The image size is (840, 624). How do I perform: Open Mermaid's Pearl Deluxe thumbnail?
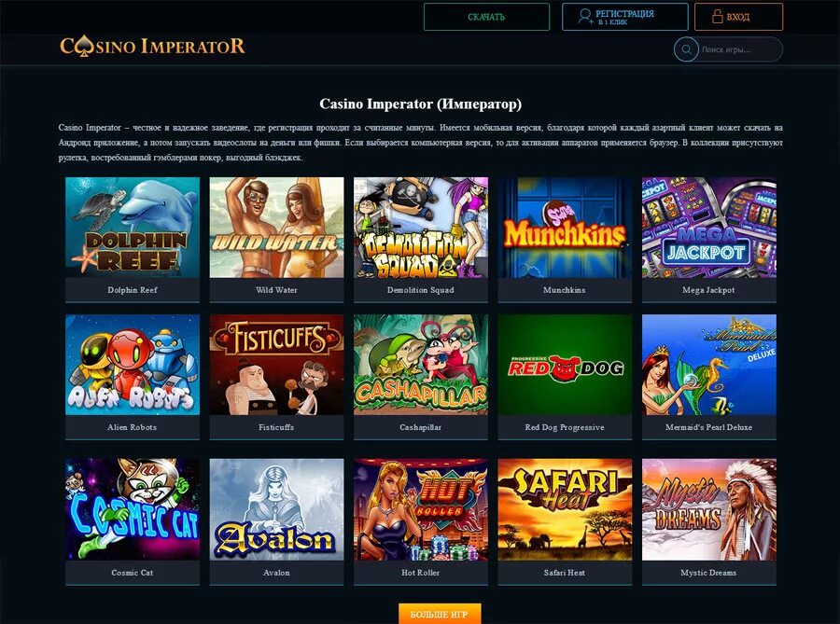coord(708,365)
